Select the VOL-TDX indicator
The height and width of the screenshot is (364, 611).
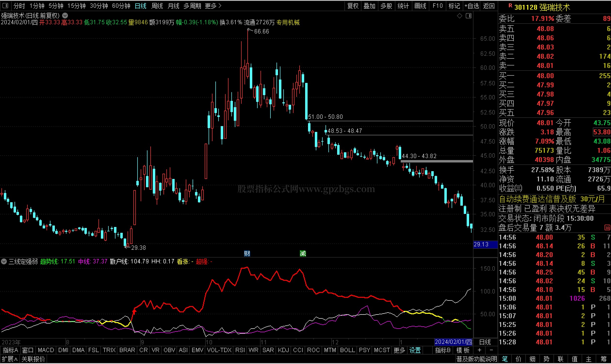coord(219,350)
